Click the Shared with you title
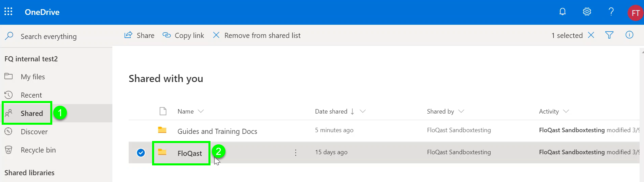Screen dimensions: 644x182 tap(166, 79)
